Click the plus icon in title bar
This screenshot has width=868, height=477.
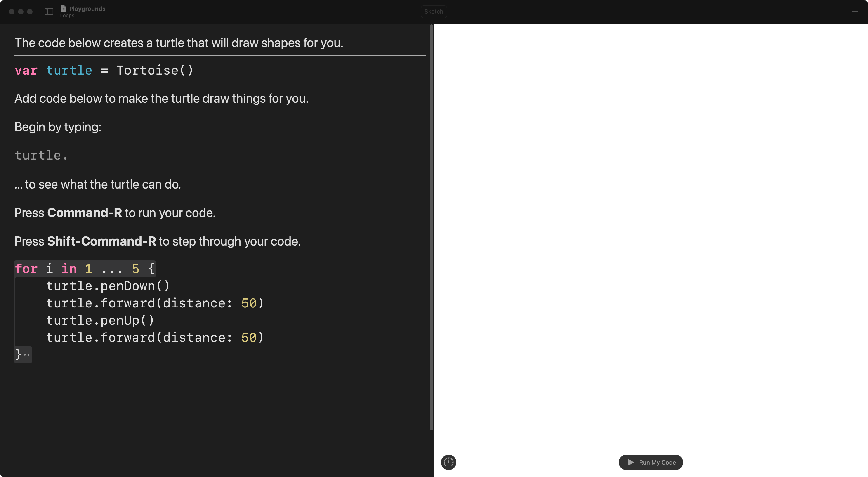(855, 12)
